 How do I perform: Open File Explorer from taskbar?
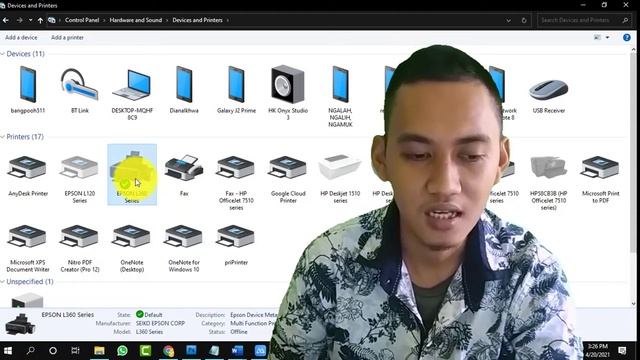(x=99, y=351)
